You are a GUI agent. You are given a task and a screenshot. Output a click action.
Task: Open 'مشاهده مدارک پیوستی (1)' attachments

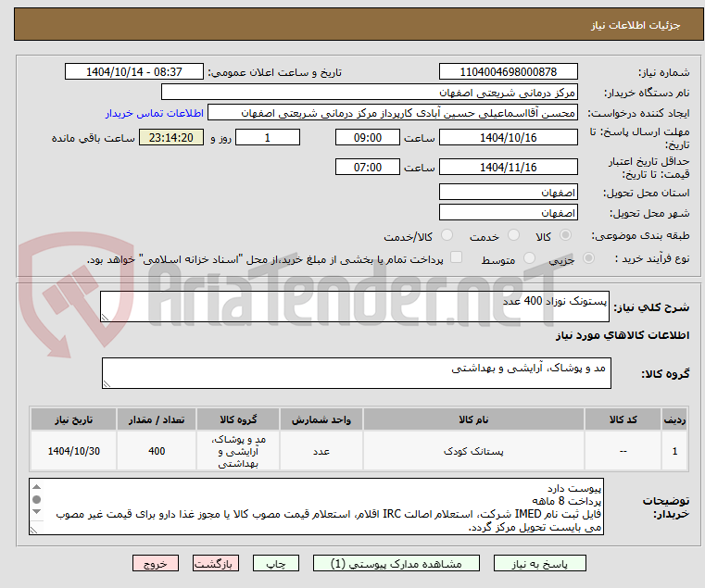coord(397,563)
